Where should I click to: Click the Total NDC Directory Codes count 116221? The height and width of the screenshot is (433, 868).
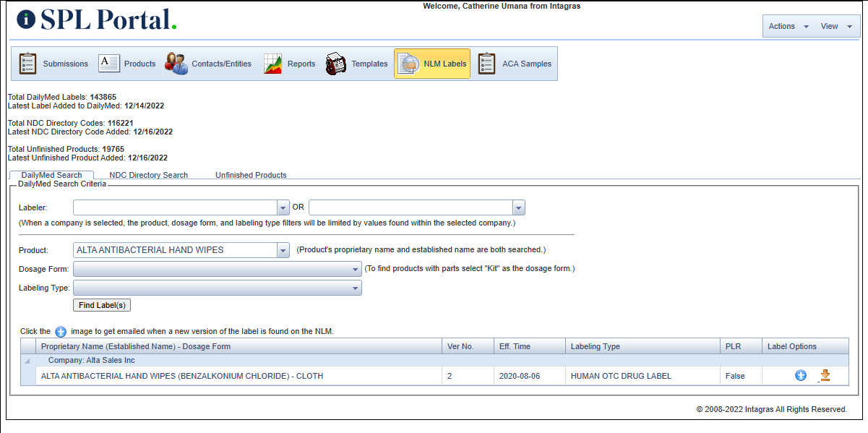pyautogui.click(x=121, y=123)
